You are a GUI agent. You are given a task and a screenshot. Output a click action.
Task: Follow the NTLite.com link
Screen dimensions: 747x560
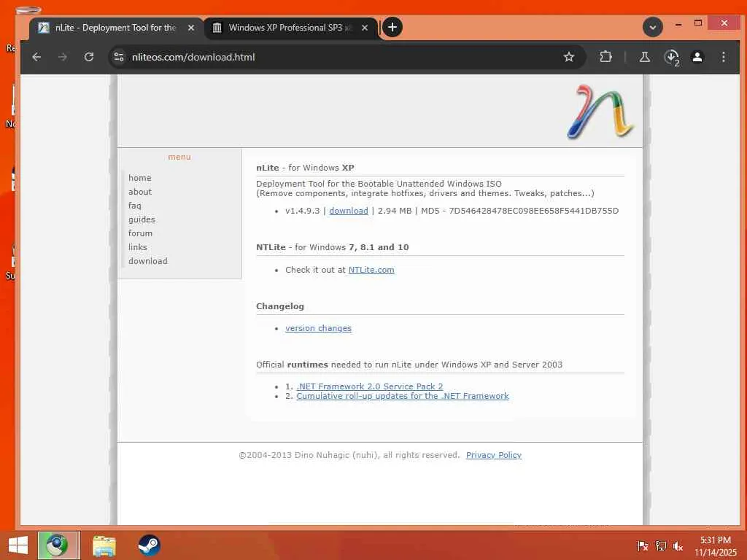click(x=371, y=270)
